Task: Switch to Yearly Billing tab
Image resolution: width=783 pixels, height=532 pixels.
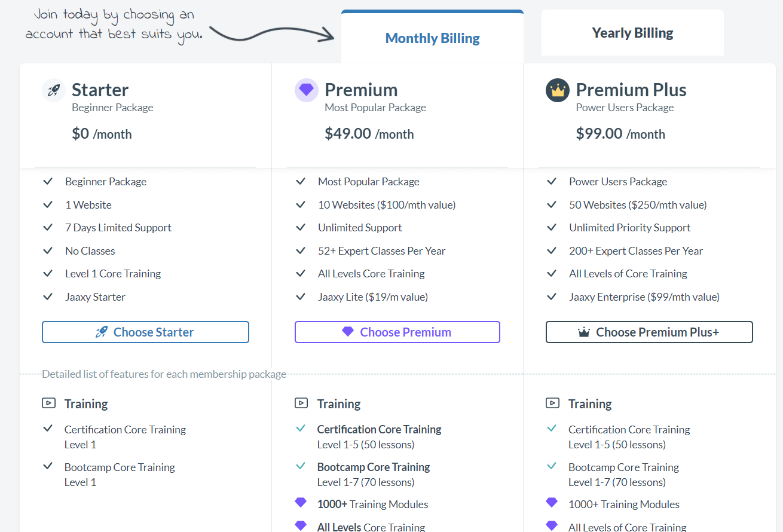Action: point(632,33)
